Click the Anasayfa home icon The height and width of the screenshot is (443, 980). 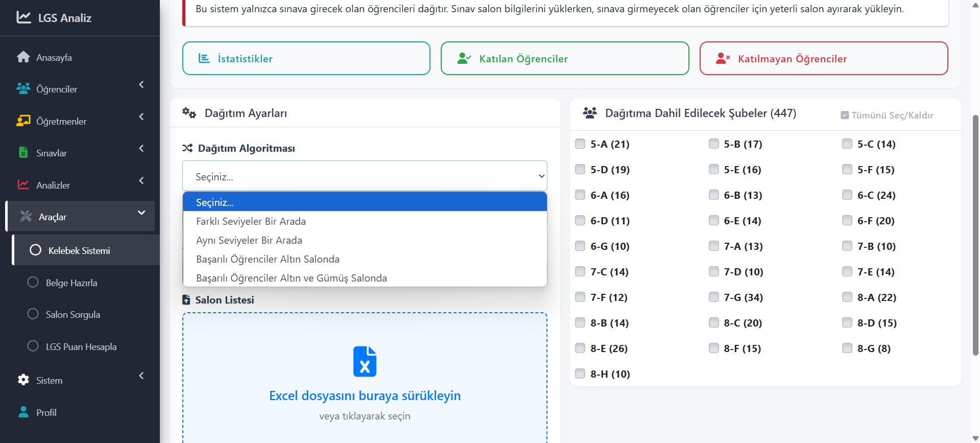tap(23, 57)
